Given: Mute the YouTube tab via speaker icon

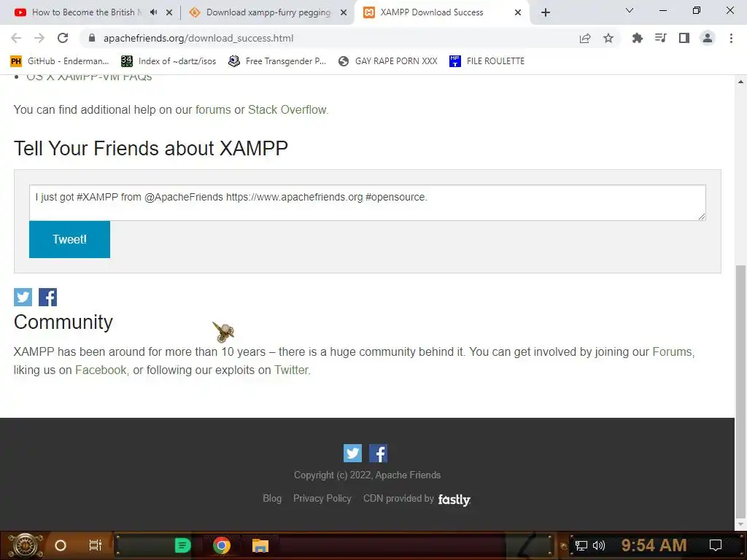Looking at the screenshot, I should (x=153, y=12).
